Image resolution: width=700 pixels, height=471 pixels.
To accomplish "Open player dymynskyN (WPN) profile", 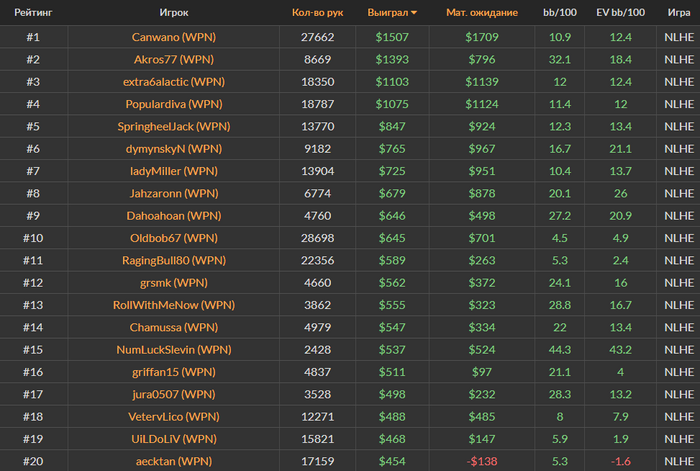I will tap(174, 149).
